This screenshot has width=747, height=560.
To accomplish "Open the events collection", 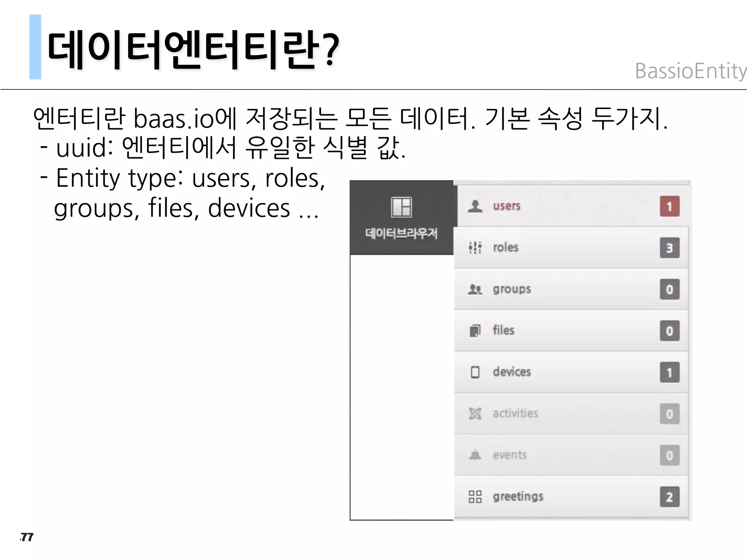I will tap(571, 455).
